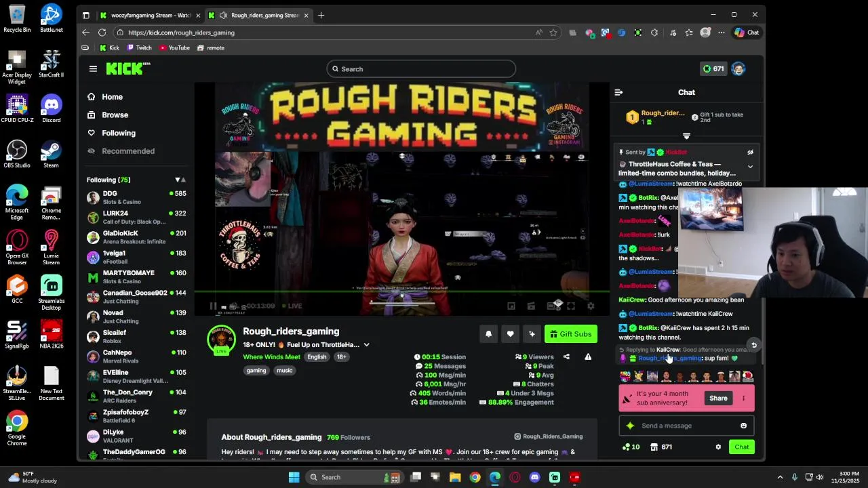Viewport: 868px width, 488px height.
Task: Toggle Following list sort arrows
Action: pyautogui.click(x=180, y=180)
